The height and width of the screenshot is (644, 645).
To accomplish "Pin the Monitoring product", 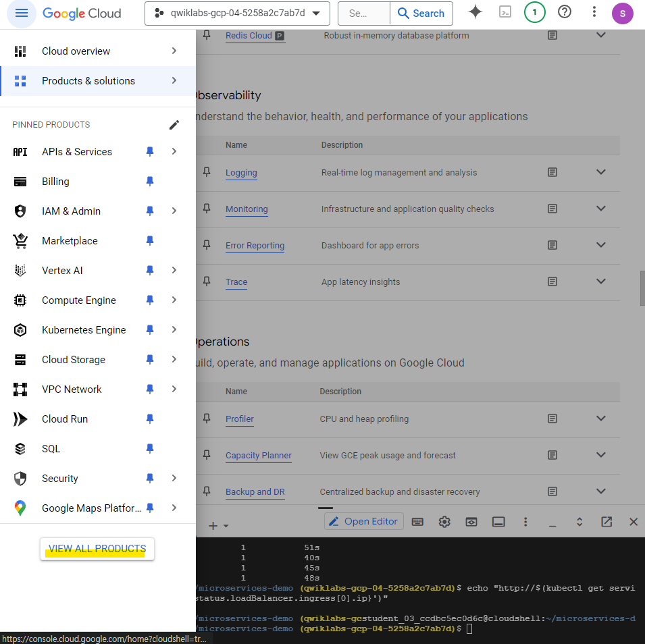I will pos(207,209).
